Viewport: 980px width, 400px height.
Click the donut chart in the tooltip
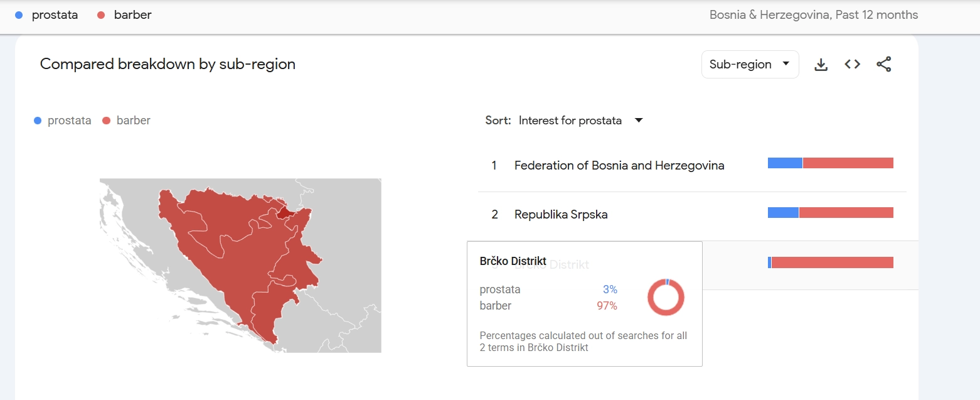coord(666,298)
